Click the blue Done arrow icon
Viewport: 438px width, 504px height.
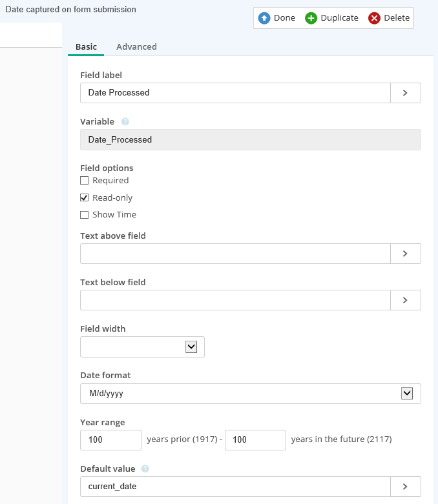pyautogui.click(x=264, y=18)
